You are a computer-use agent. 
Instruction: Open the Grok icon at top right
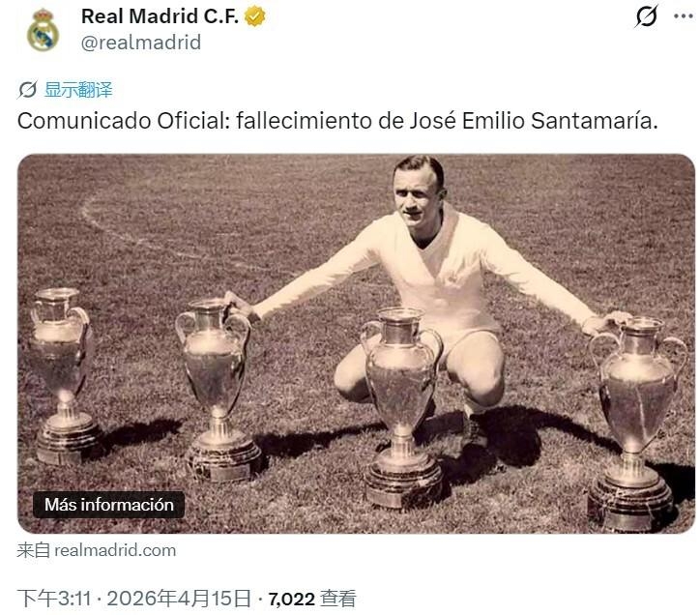tap(647, 16)
